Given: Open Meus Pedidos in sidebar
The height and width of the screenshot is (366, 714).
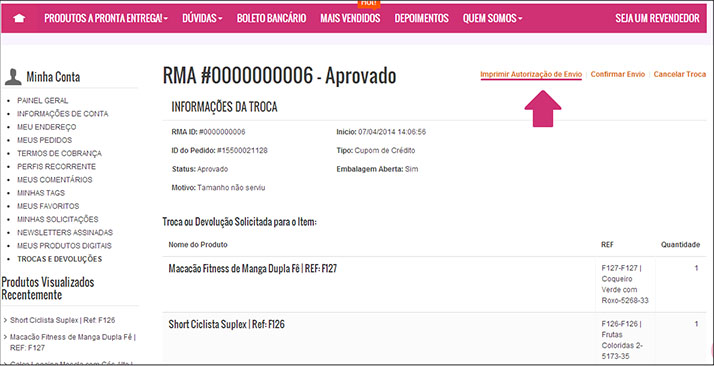Looking at the screenshot, I should (45, 140).
